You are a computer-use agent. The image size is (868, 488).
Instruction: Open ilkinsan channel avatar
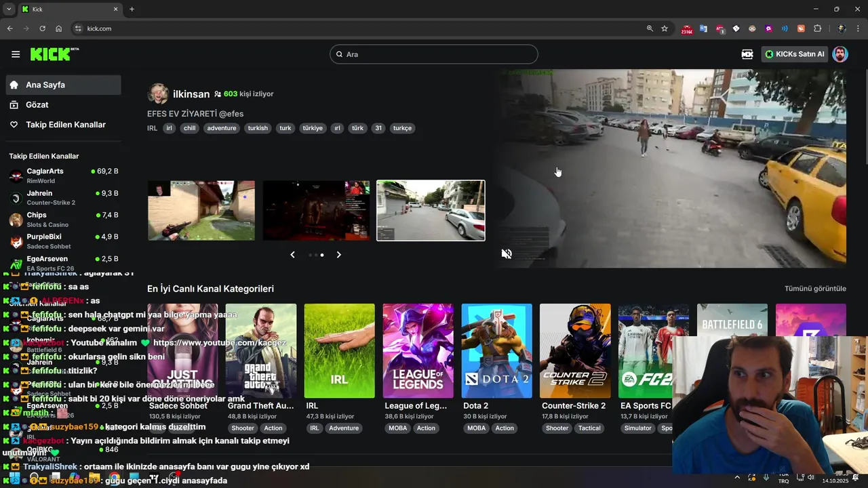tap(158, 94)
